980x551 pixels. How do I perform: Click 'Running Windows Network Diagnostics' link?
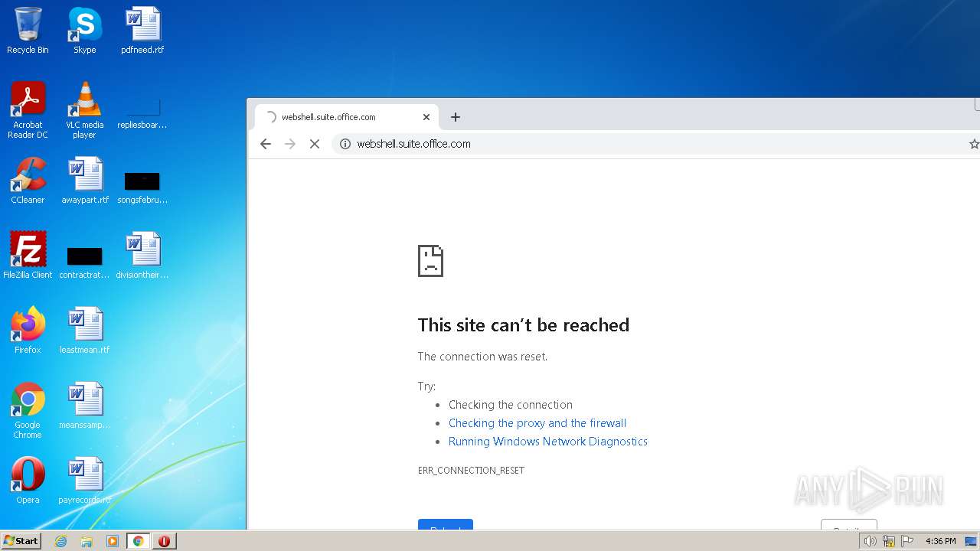pos(548,442)
